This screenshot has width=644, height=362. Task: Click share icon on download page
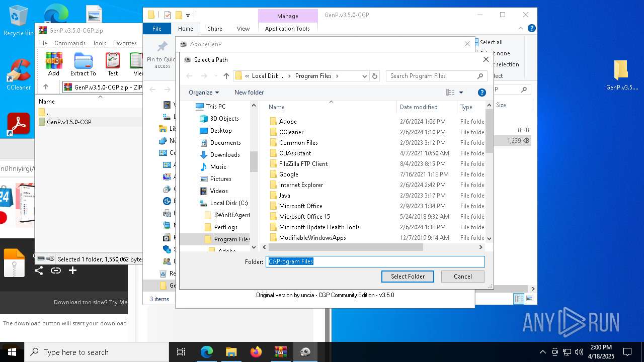[39, 270]
